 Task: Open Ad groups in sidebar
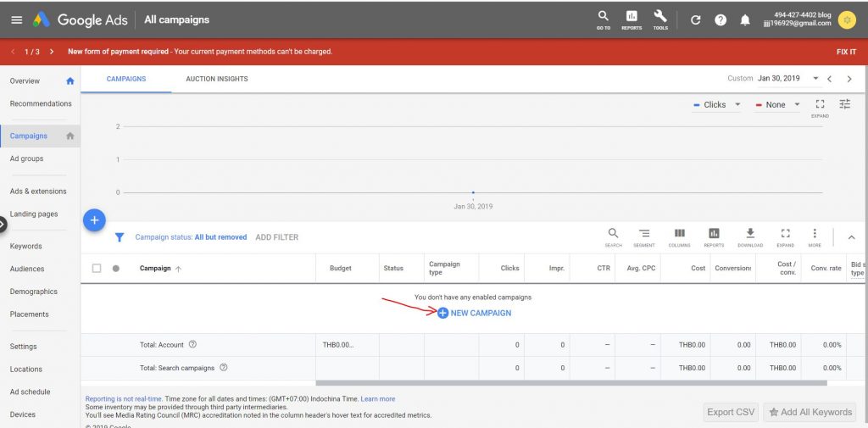pyautogui.click(x=26, y=158)
